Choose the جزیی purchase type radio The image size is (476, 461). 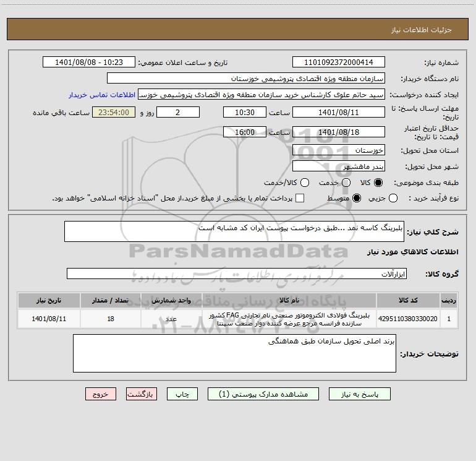click(393, 198)
